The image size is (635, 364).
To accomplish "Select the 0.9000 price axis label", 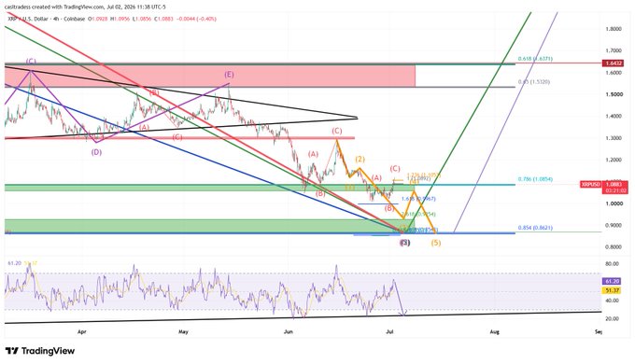I will pyautogui.click(x=614, y=226).
